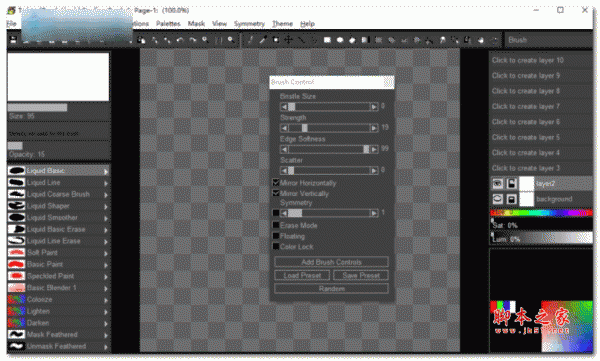Open the Symmetry menu

[249, 24]
